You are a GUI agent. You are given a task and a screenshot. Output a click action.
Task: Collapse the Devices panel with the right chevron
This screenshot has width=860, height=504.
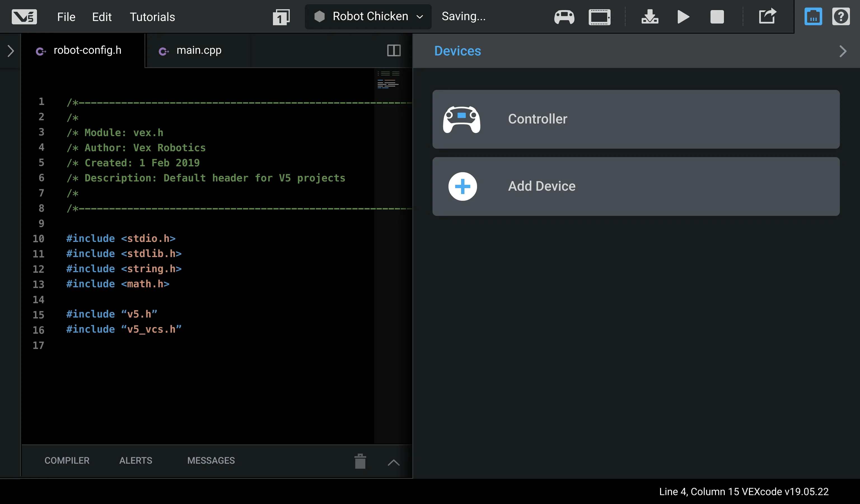click(843, 51)
